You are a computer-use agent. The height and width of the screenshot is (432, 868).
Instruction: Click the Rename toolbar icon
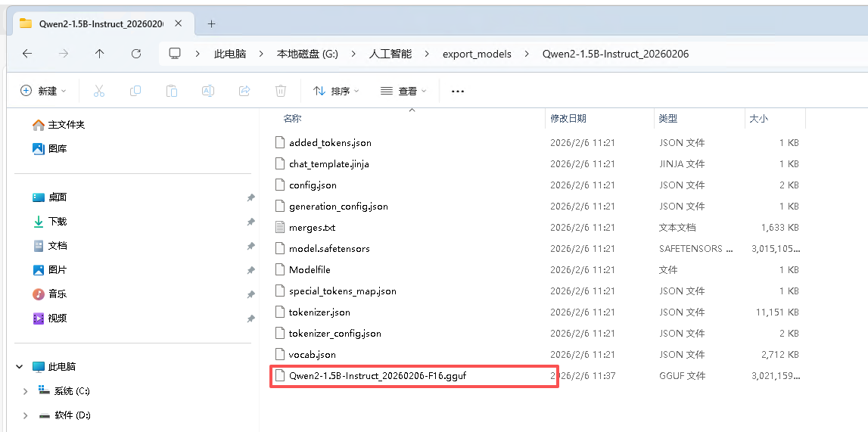click(x=208, y=91)
